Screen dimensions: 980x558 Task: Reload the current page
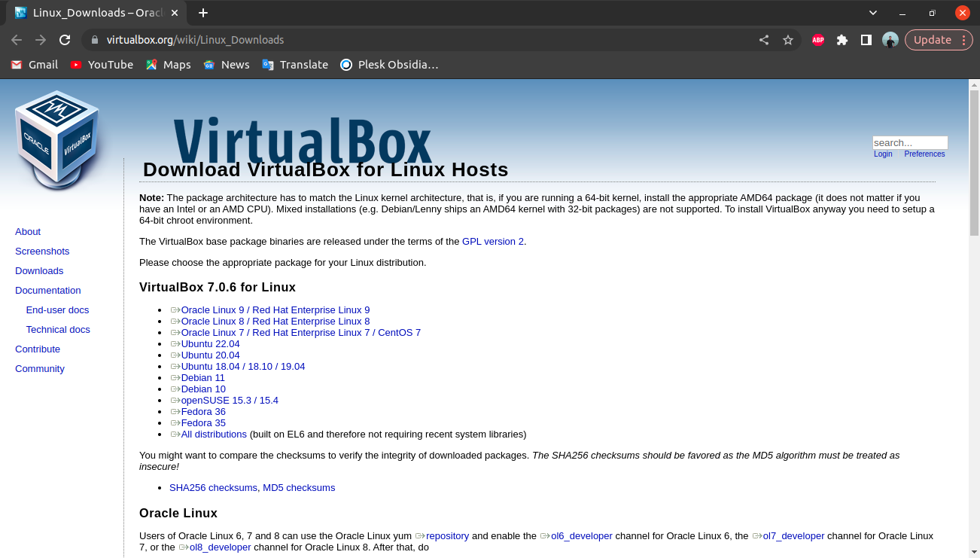[x=65, y=40]
